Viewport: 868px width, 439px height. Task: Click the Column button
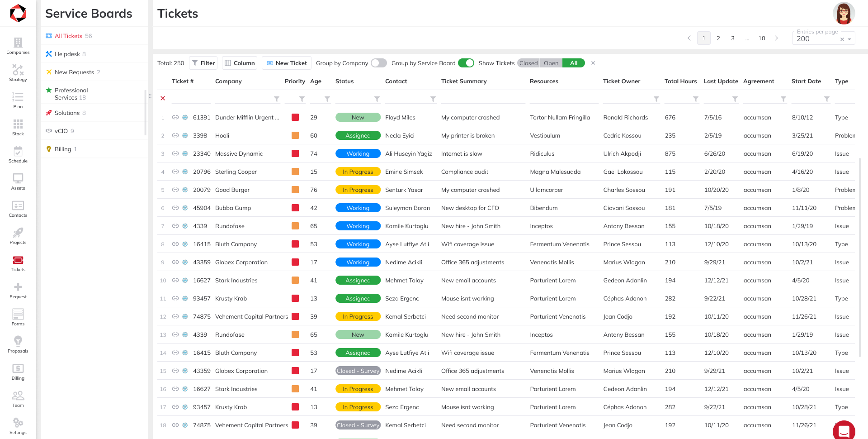(x=240, y=63)
